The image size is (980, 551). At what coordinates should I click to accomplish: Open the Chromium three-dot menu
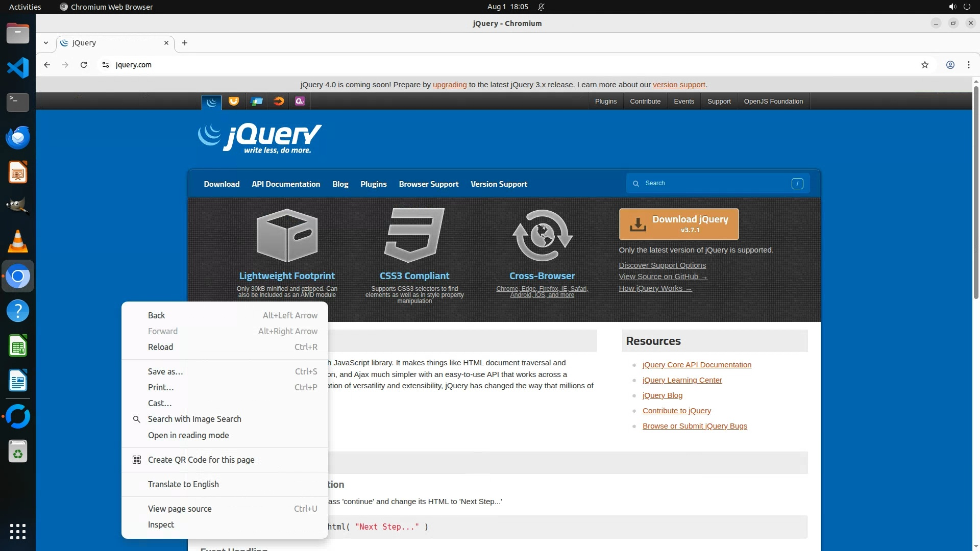click(968, 65)
